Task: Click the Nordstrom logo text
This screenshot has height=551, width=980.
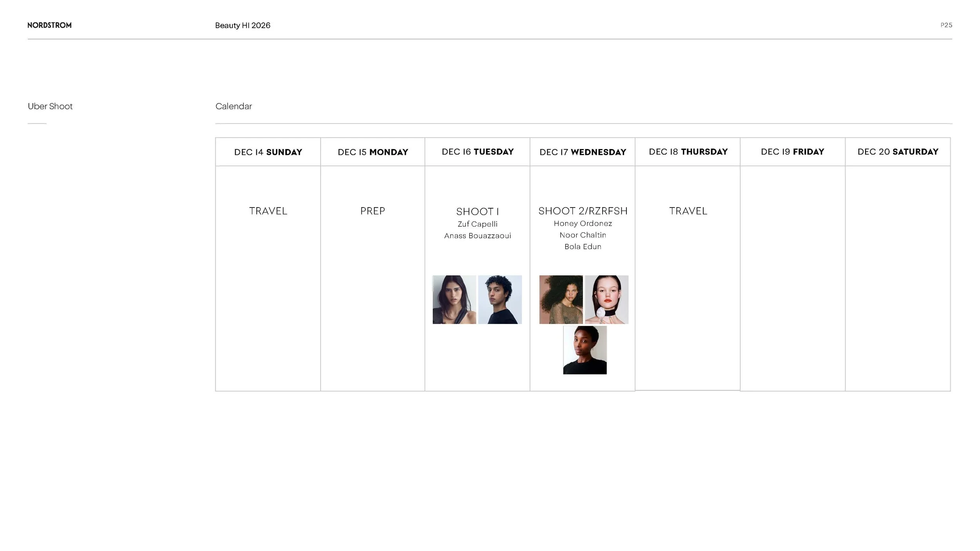Action: tap(49, 25)
